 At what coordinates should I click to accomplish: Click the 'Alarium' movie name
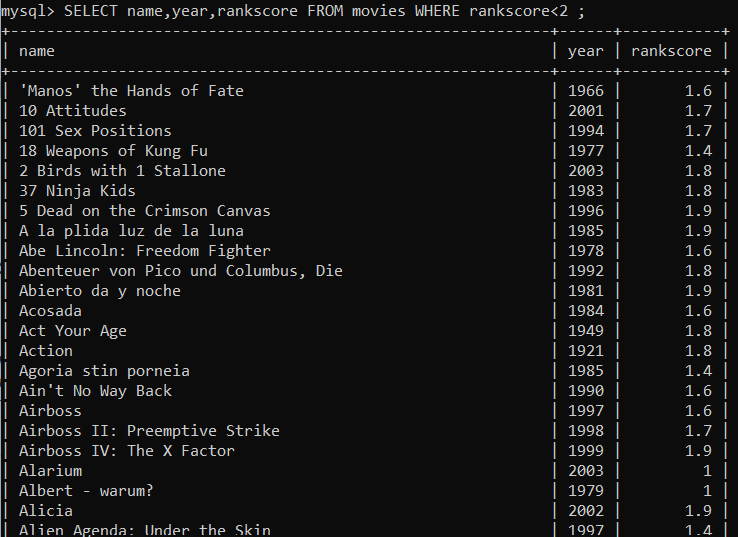coord(50,471)
